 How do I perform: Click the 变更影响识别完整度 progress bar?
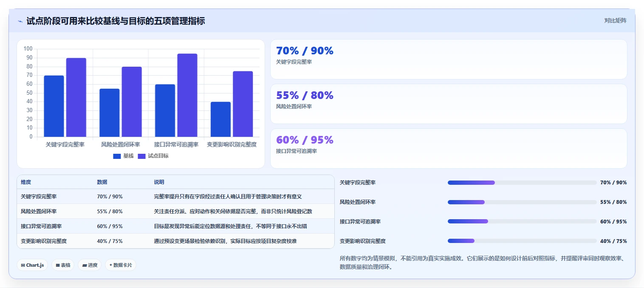tap(522, 241)
